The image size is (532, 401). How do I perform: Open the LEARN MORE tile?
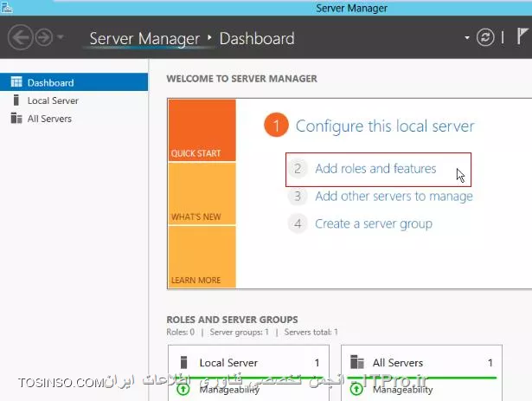pyautogui.click(x=202, y=257)
